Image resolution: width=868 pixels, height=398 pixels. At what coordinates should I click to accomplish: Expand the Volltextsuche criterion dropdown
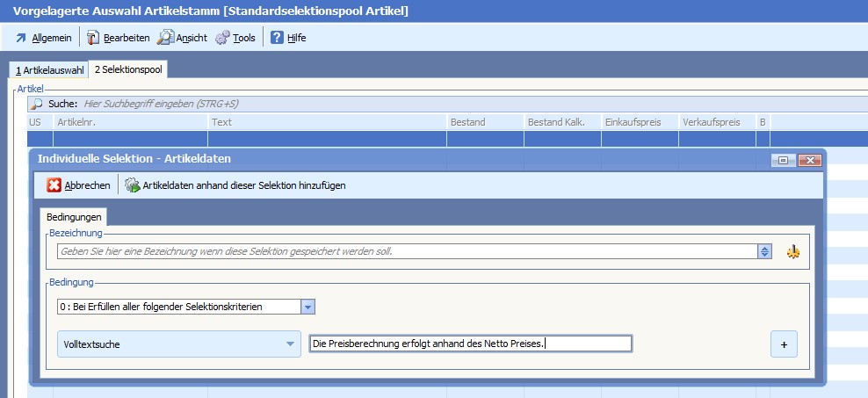(x=290, y=344)
